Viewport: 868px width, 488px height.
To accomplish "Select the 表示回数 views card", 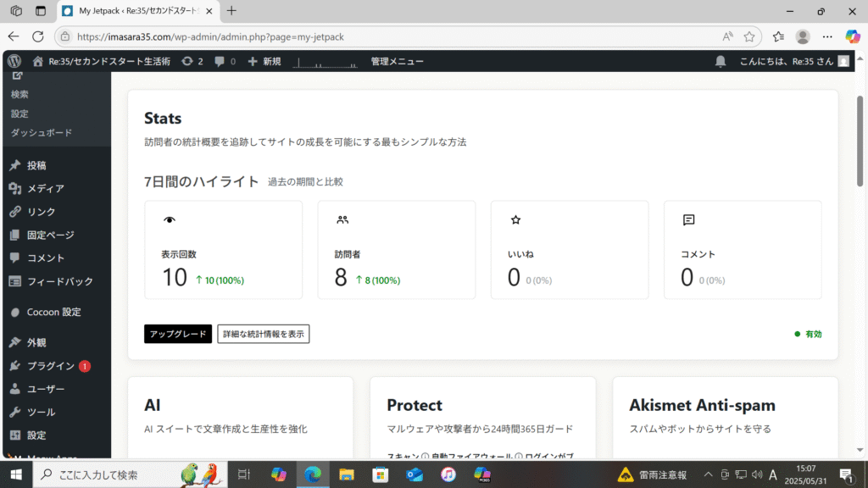I will coord(224,250).
